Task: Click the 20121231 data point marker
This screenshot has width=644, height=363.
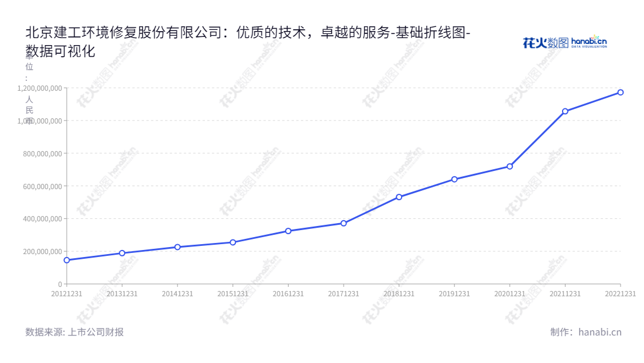Action: [67, 260]
